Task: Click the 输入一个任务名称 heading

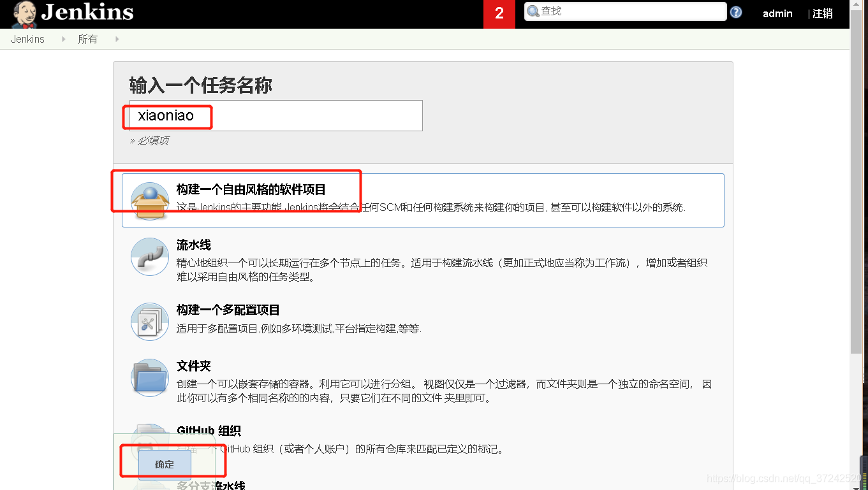Action: click(201, 85)
